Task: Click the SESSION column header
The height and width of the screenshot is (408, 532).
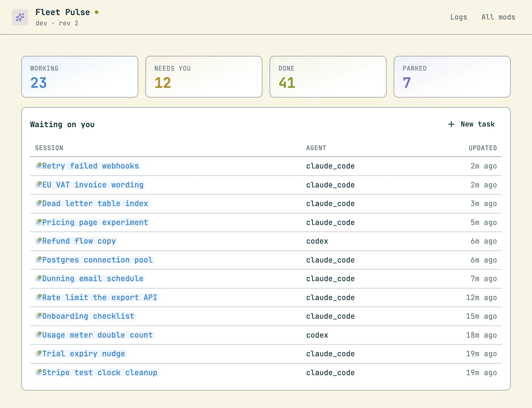Action: [49, 148]
